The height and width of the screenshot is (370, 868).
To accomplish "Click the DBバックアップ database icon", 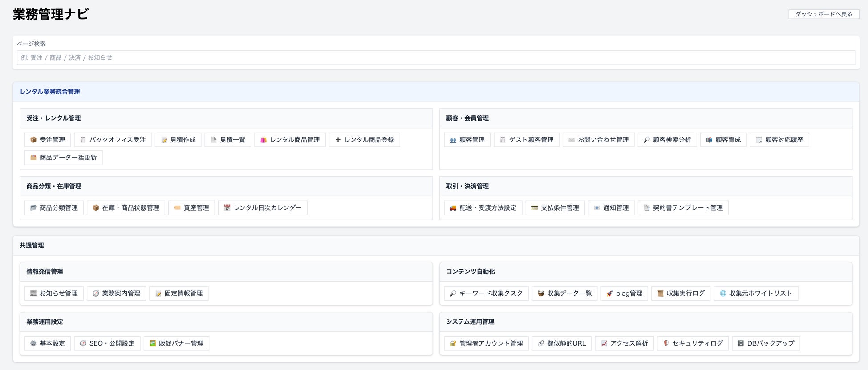I will click(x=741, y=343).
